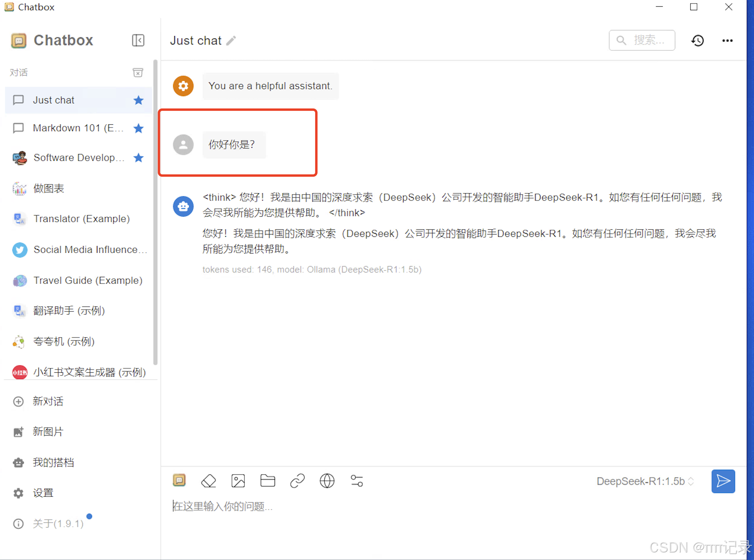754x560 pixels.
Task: Click the Just chat header title
Action: pos(196,40)
